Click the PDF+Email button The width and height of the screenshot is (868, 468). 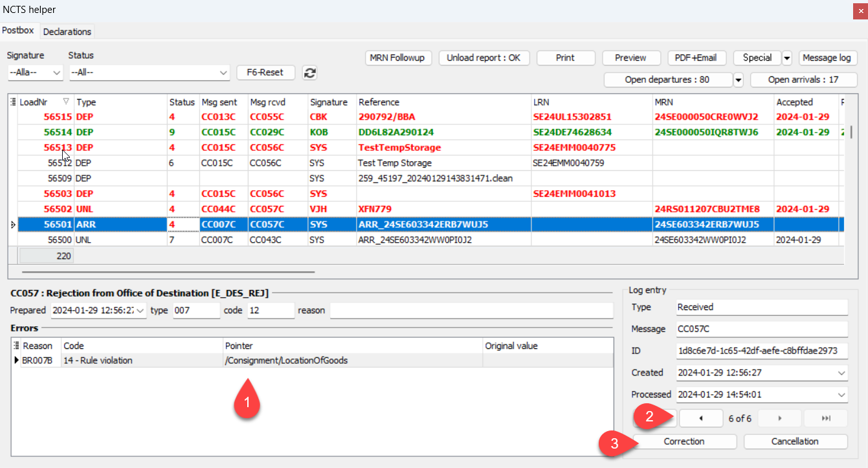tap(696, 58)
